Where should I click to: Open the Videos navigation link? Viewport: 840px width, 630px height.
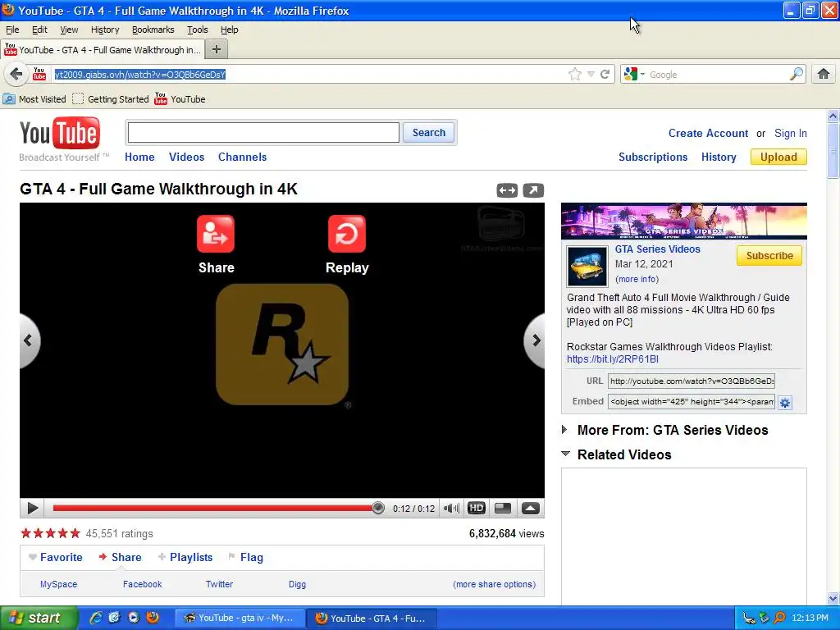pyautogui.click(x=186, y=157)
